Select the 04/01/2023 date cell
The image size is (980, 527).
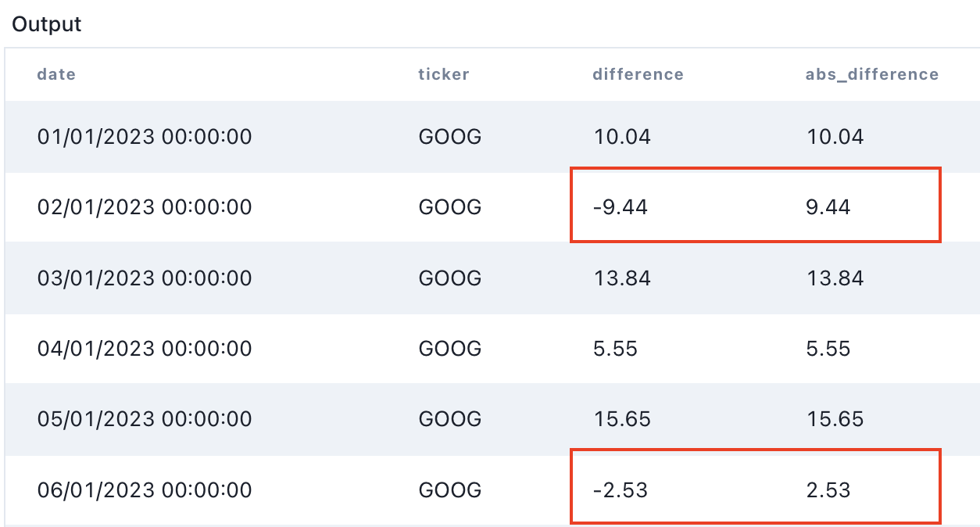145,348
